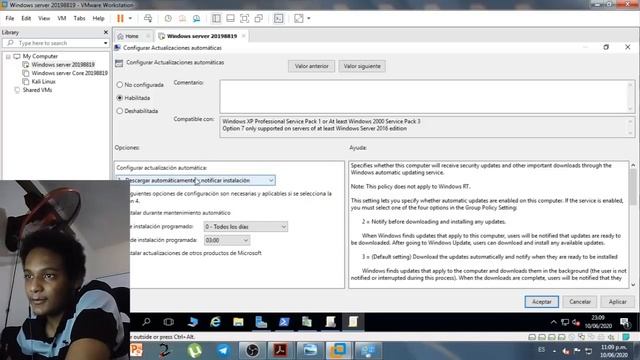The image size is (640, 360).
Task: Open OBS Studio in host taskbar
Action: click(x=252, y=350)
